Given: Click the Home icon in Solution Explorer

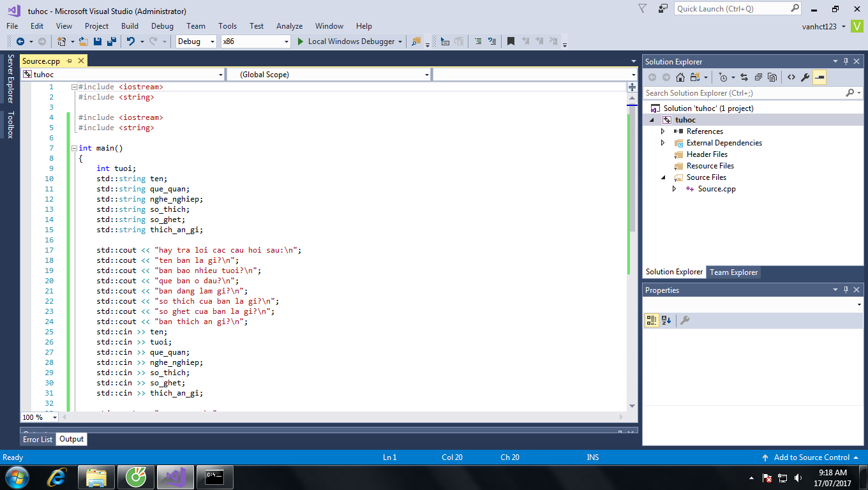Looking at the screenshot, I should [x=680, y=77].
